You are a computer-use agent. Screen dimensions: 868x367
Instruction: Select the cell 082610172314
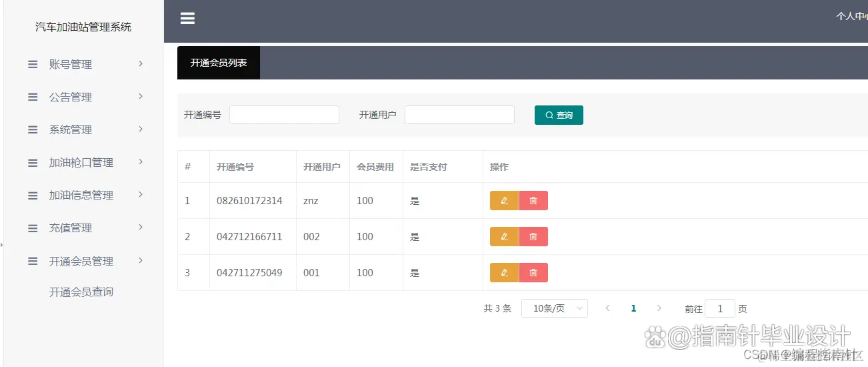pos(249,200)
